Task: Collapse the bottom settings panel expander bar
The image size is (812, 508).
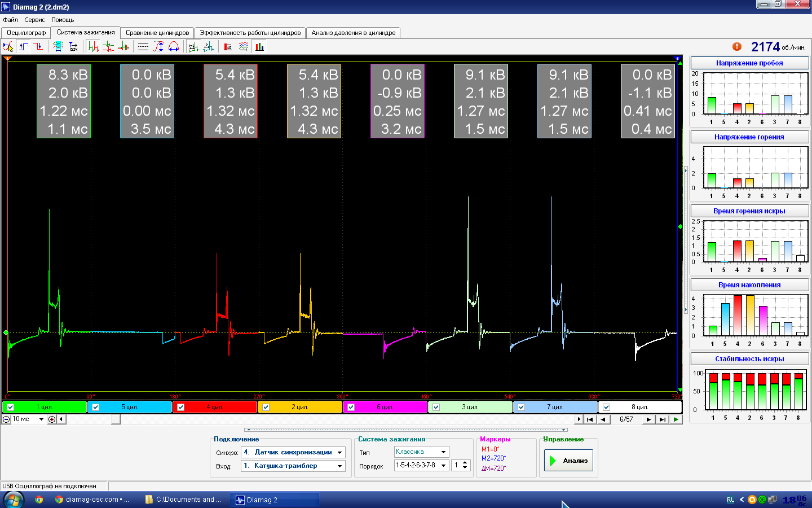Action: point(406,430)
